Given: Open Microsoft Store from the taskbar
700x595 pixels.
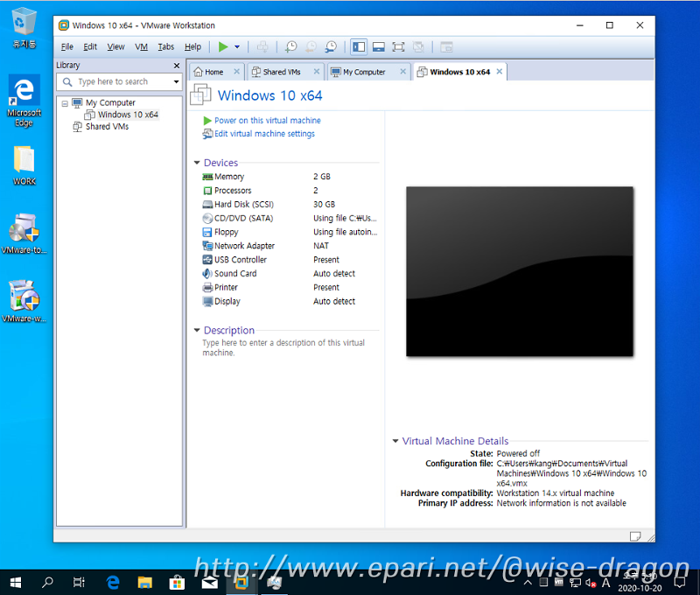Looking at the screenshot, I should coord(177,582).
